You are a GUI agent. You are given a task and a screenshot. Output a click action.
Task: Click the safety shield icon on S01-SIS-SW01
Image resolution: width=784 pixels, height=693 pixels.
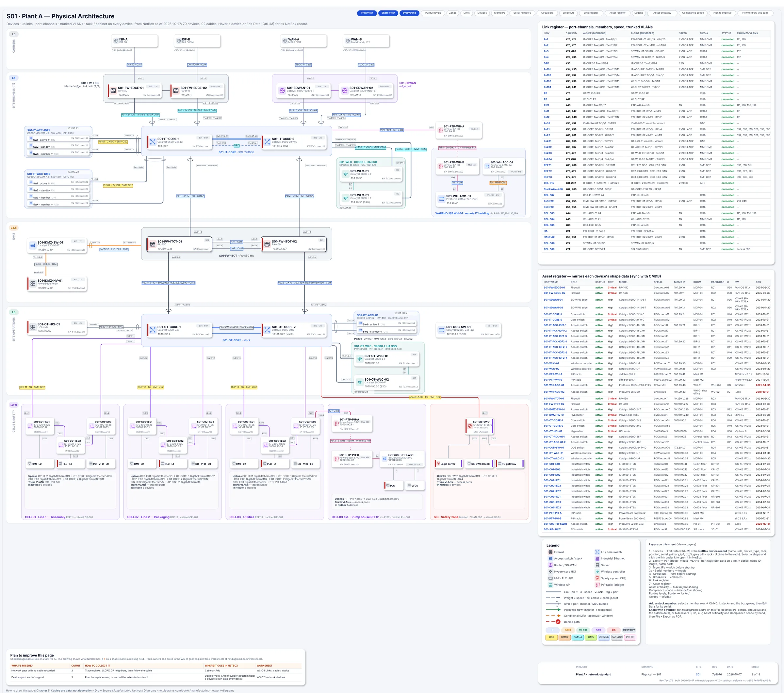[469, 426]
